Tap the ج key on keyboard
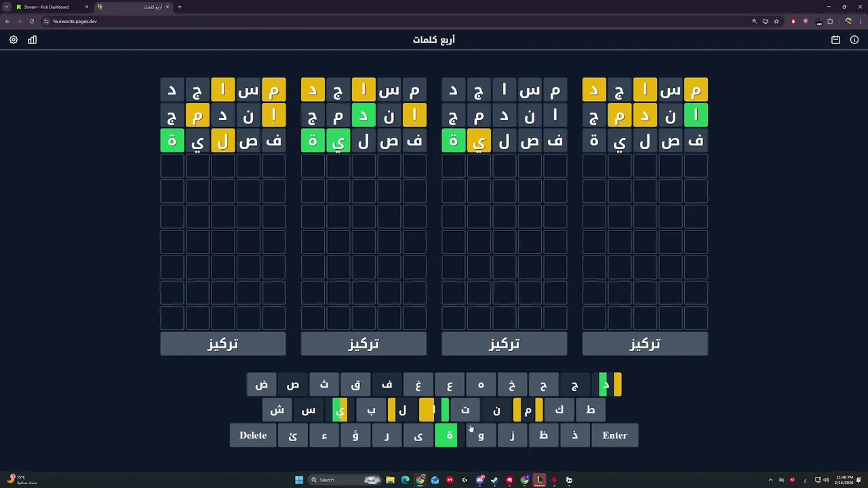 [x=574, y=385]
